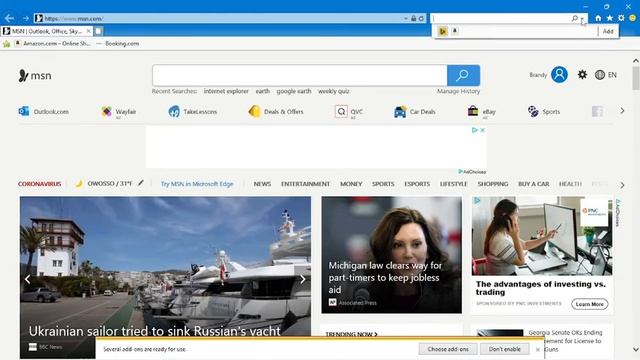Open the Brandy account avatar icon
The height and width of the screenshot is (360, 640).
[559, 75]
